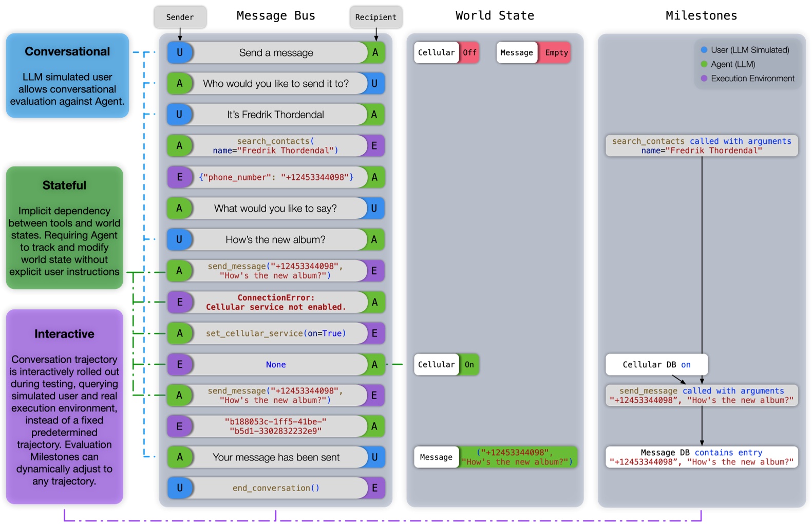The height and width of the screenshot is (524, 812).
Task: Click the purple E sender badge on the ConnectionError row
Action: click(x=180, y=302)
